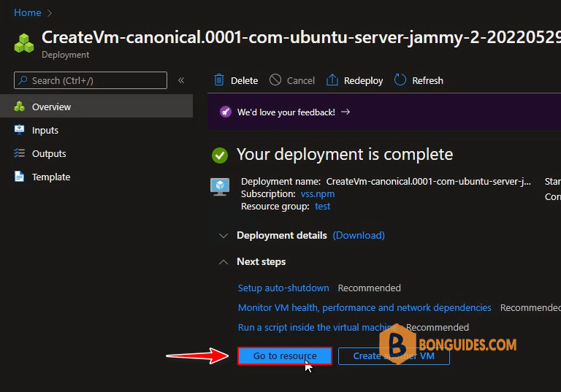Viewport: 561px width, 392px height.
Task: Cancel the deployment from toolbar
Action: [292, 80]
